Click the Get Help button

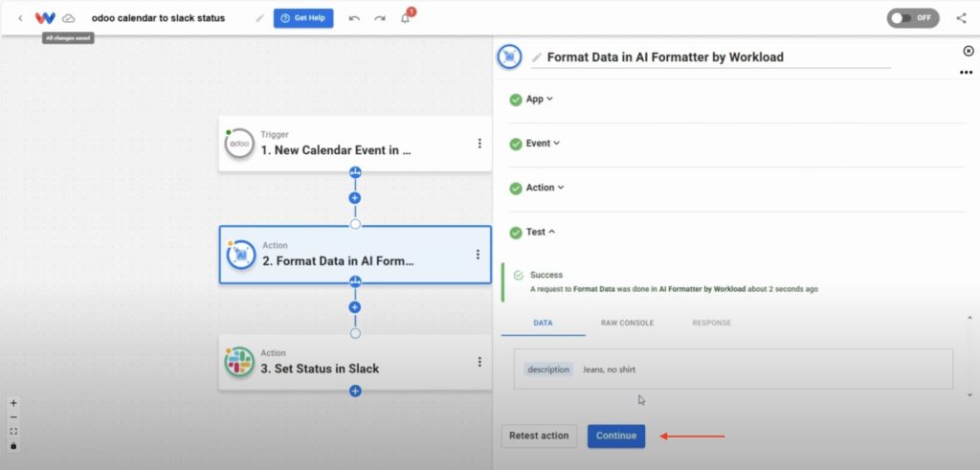303,18
